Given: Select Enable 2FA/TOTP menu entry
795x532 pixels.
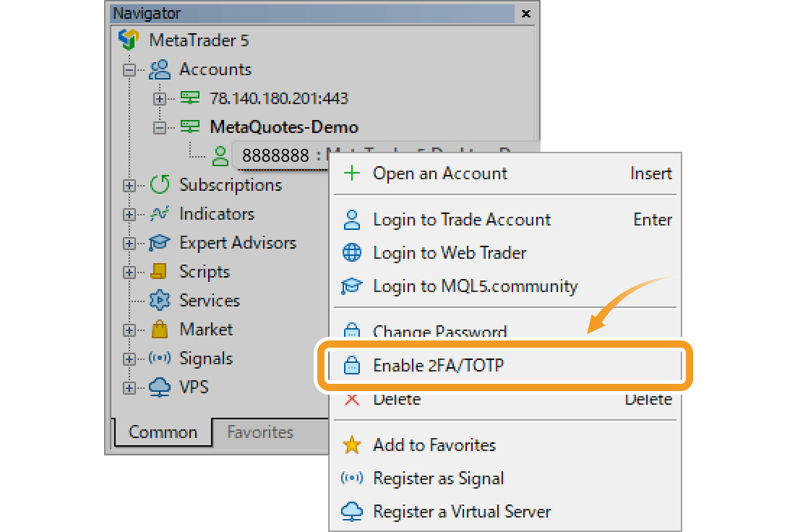Looking at the screenshot, I should pos(505,365).
